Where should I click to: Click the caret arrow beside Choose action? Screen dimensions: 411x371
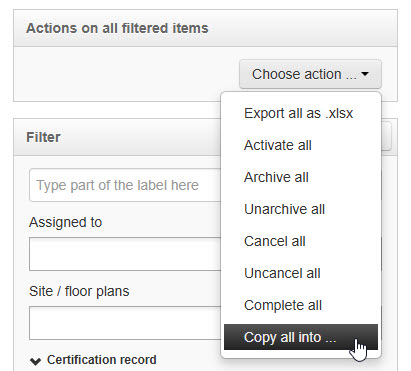tap(365, 74)
